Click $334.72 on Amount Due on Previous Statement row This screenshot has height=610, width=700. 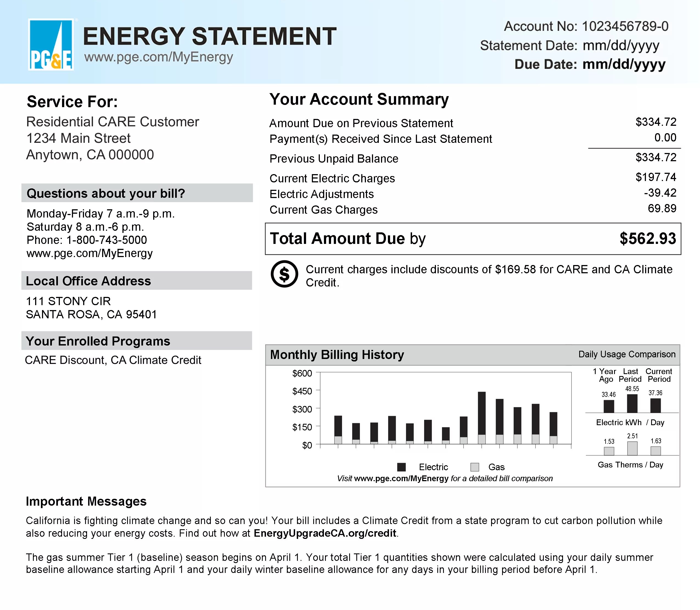pos(656,122)
